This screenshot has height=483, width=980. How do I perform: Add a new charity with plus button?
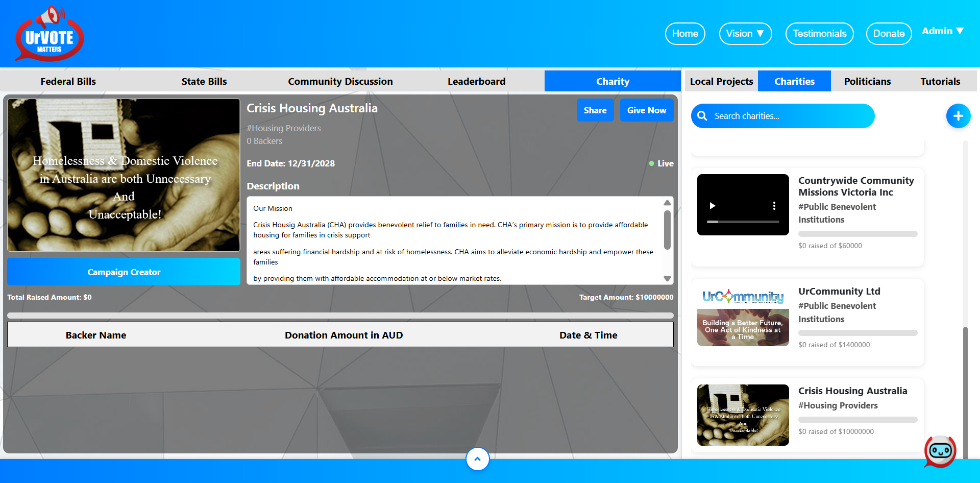point(958,116)
